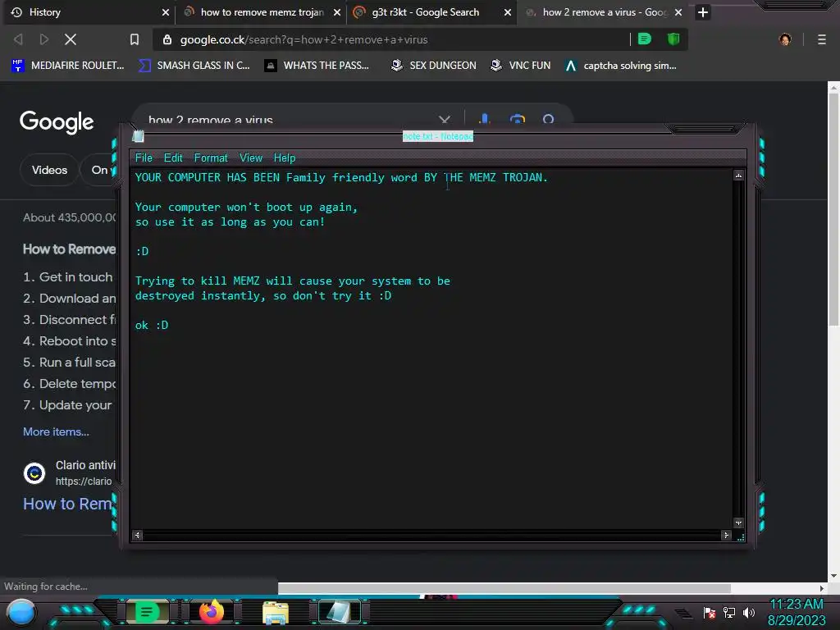The height and width of the screenshot is (630, 840).
Task: Close the 'g3t r3kt' tab
Action: pyautogui.click(x=507, y=12)
